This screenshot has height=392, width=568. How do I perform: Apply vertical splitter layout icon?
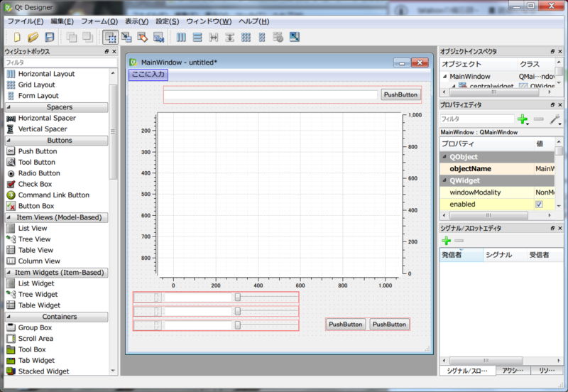(x=229, y=37)
